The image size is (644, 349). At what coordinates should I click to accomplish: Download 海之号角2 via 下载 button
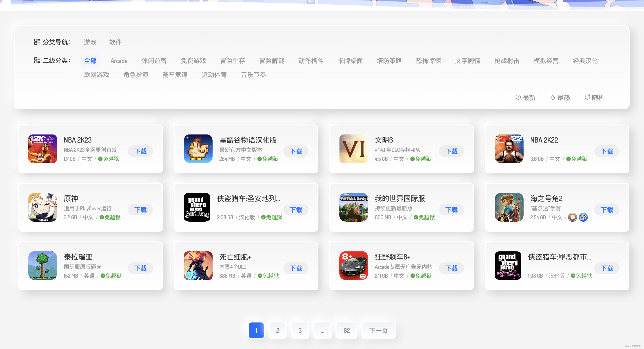[607, 210]
